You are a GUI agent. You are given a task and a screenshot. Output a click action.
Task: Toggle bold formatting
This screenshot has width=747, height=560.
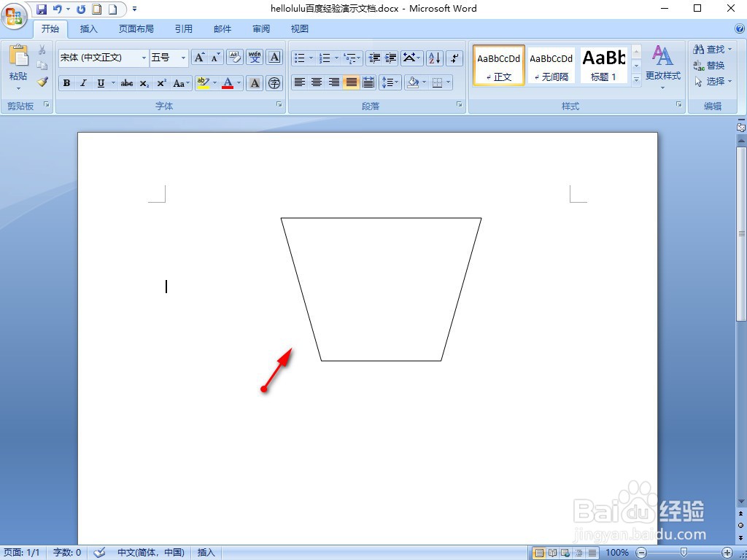(x=66, y=83)
